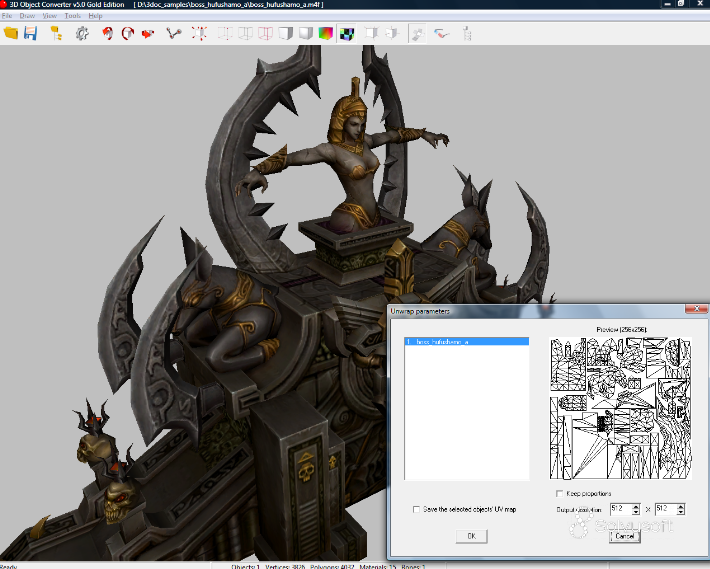
Task: Decrease output height with down spinner
Action: (681, 512)
